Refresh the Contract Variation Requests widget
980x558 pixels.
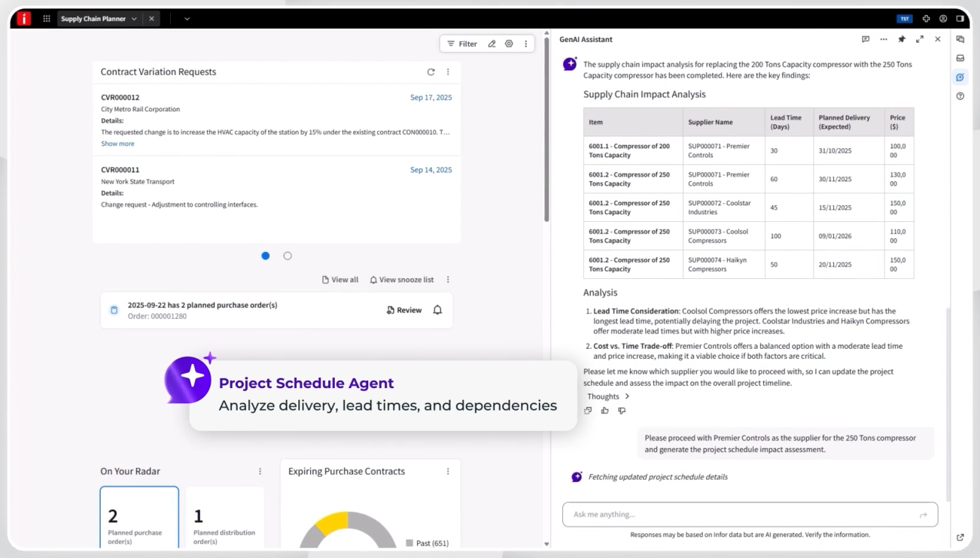click(x=431, y=72)
